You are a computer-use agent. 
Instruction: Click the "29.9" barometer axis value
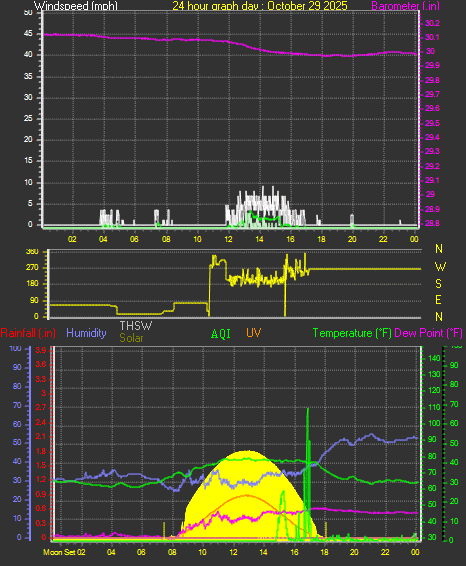[x=432, y=65]
